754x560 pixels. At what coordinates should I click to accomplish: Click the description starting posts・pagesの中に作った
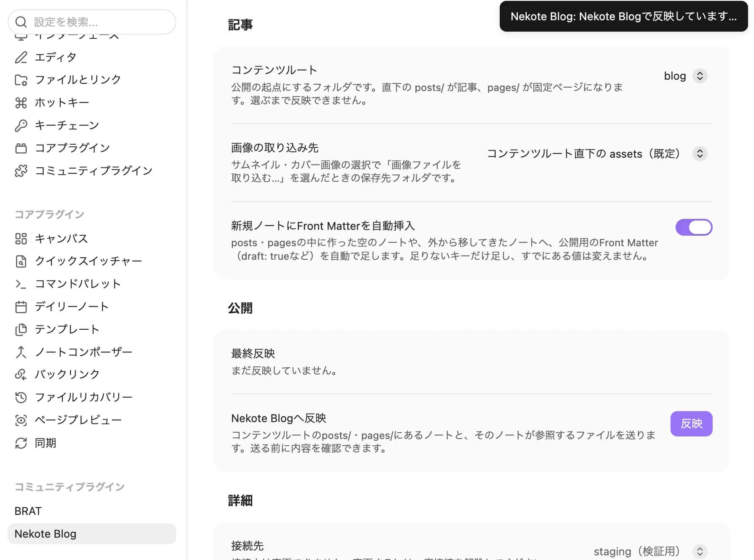(x=445, y=249)
